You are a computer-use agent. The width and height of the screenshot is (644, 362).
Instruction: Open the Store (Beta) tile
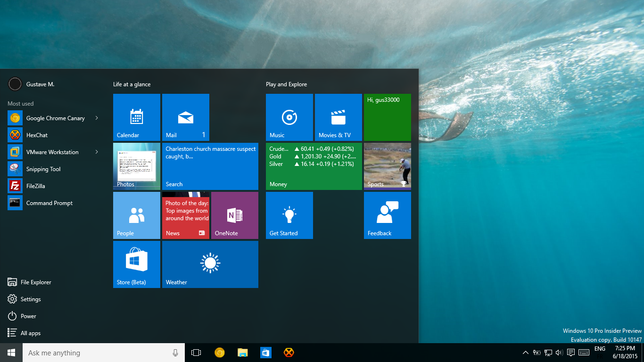pos(137,264)
